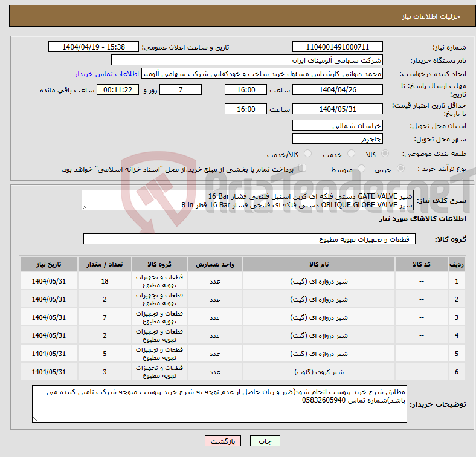Click the شرح کلی نیاز description textarea
Viewport: 476px width, 457px height.
click(247, 200)
